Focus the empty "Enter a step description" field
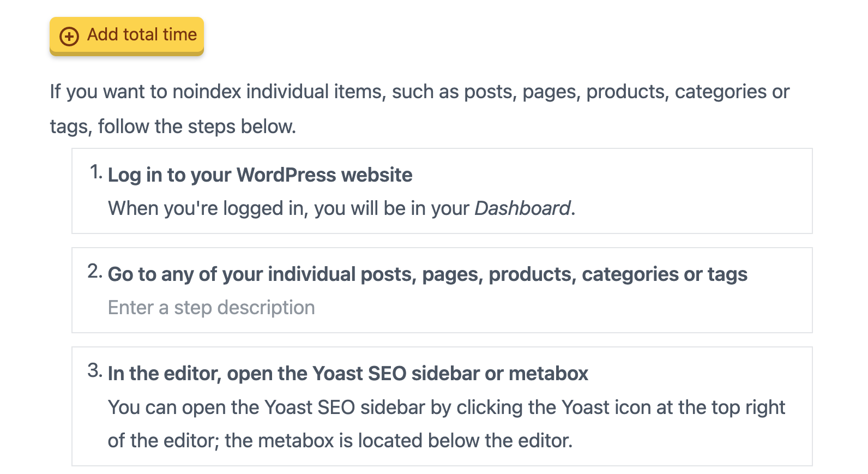 pos(211,308)
